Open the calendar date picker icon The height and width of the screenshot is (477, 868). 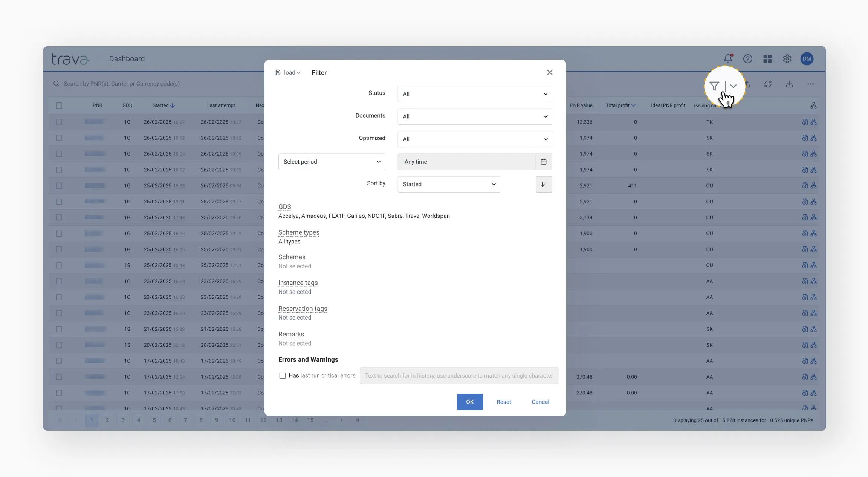[x=543, y=162]
